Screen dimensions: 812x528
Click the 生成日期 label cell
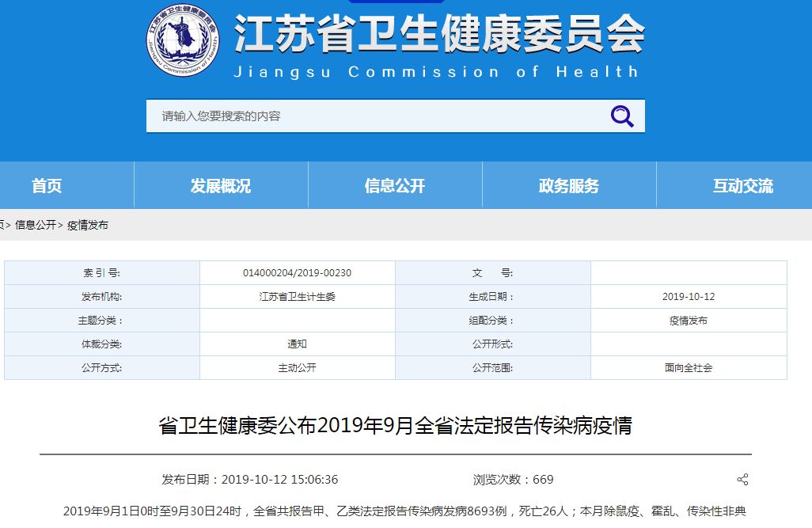coord(493,296)
